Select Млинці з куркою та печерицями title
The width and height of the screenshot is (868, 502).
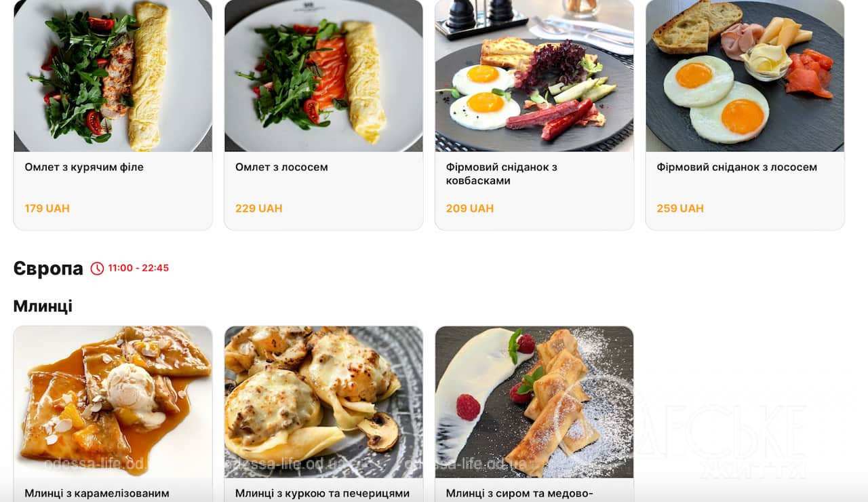pos(322,493)
